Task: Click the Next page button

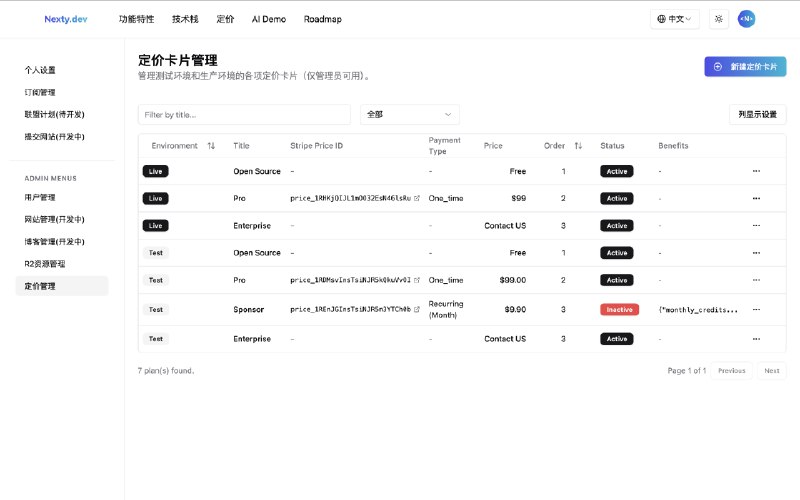Action: pos(771,371)
